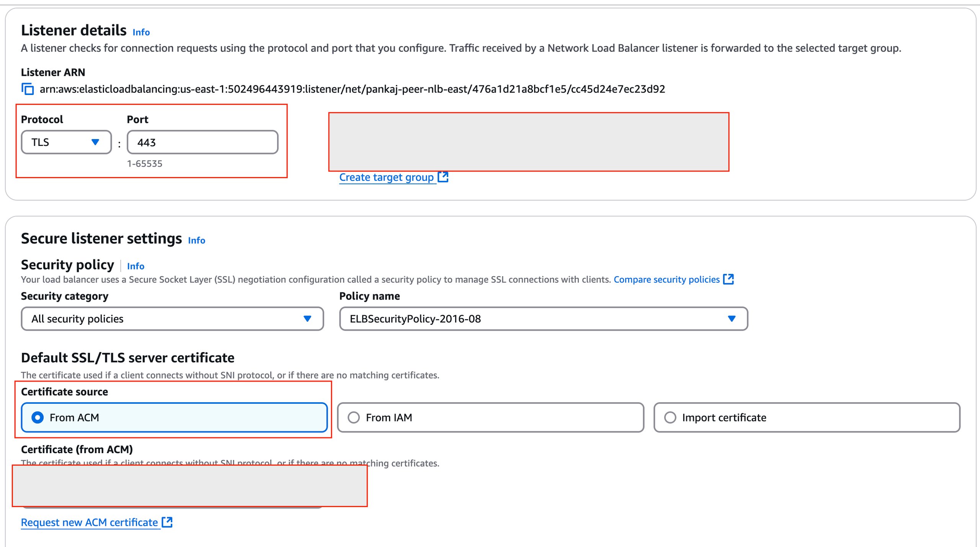The height and width of the screenshot is (547, 980).
Task: Choose the Import certificate radio option
Action: 670,417
